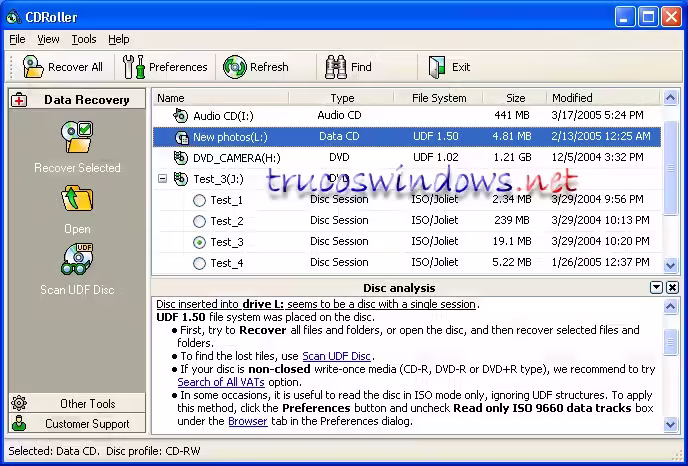The height and width of the screenshot is (466, 688).
Task: Click the disc list scroll up arrow
Action: pos(670,97)
